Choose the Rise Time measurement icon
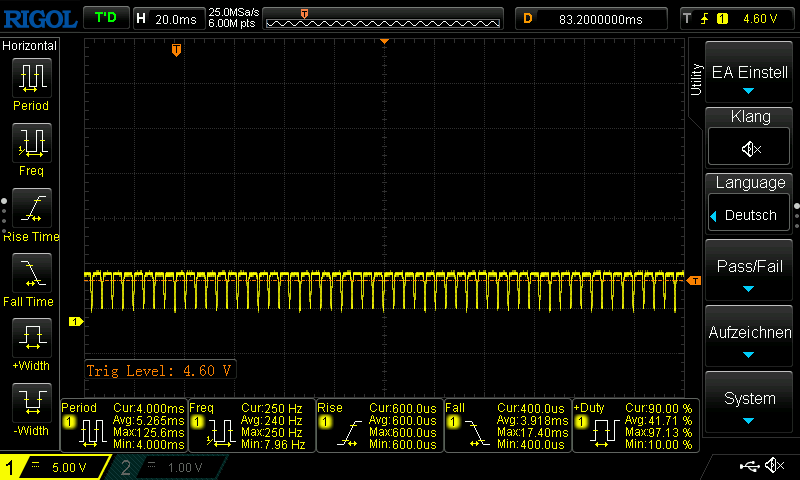The height and width of the screenshot is (480, 800). point(30,209)
